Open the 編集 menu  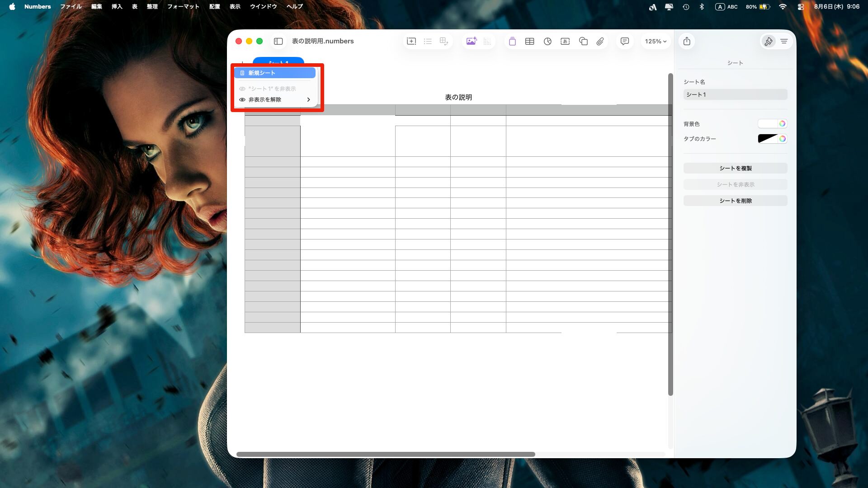(x=97, y=7)
